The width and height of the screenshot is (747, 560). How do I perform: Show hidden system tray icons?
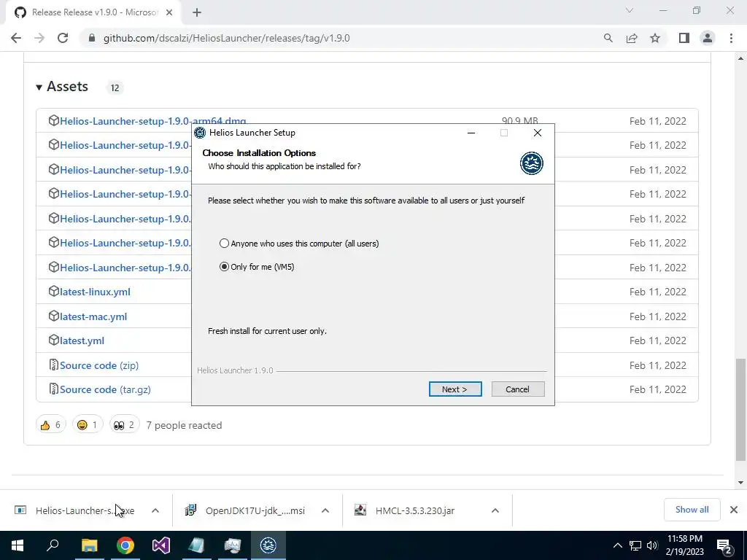pyautogui.click(x=617, y=545)
